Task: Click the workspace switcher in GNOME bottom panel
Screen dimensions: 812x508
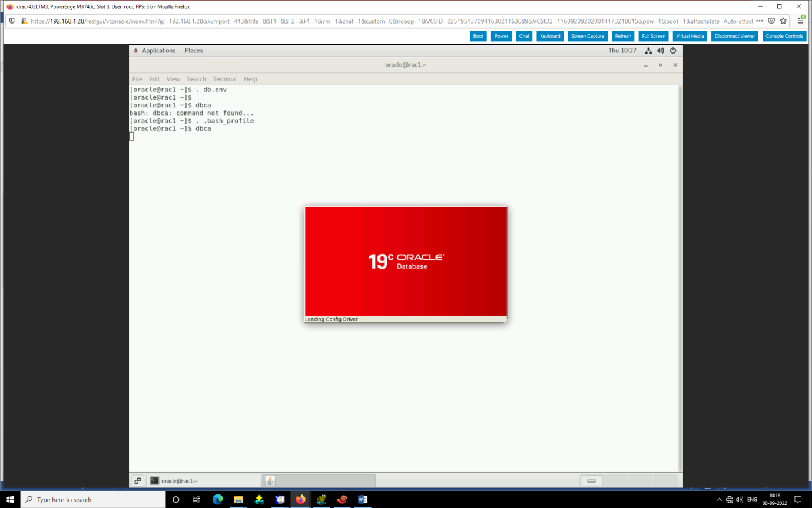Action: coord(629,481)
